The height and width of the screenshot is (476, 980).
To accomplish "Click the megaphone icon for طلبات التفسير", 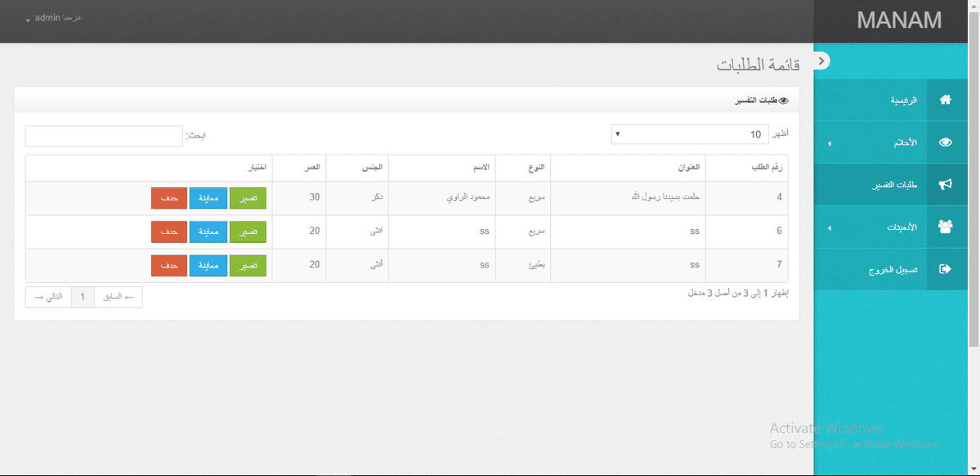I will pyautogui.click(x=945, y=185).
